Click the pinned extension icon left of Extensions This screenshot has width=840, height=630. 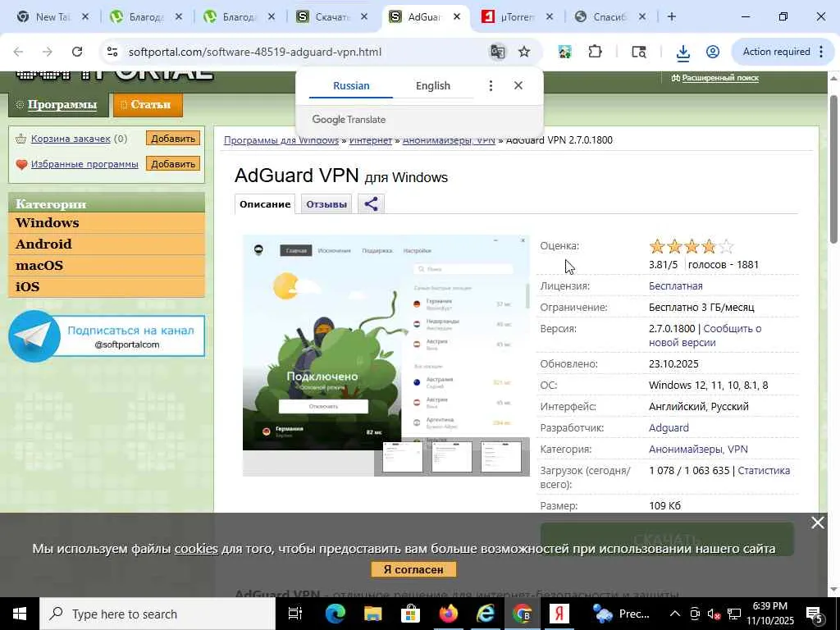[564, 52]
